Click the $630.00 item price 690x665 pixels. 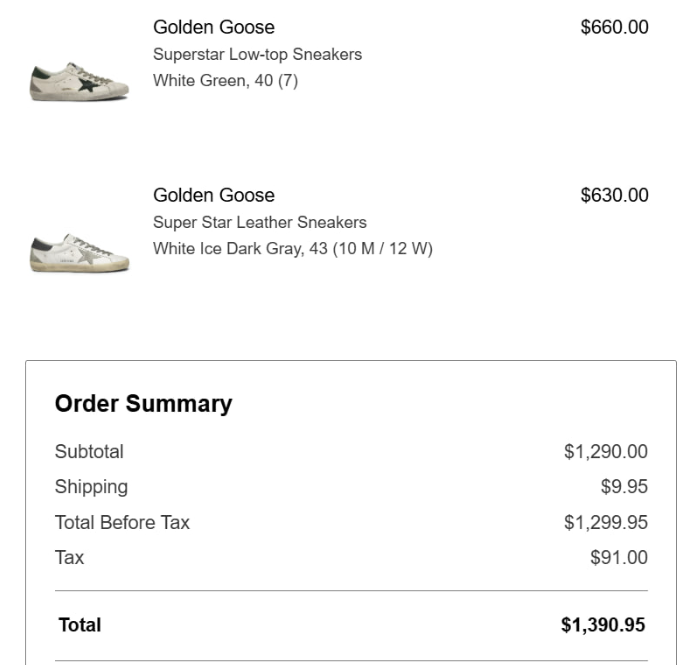click(614, 195)
